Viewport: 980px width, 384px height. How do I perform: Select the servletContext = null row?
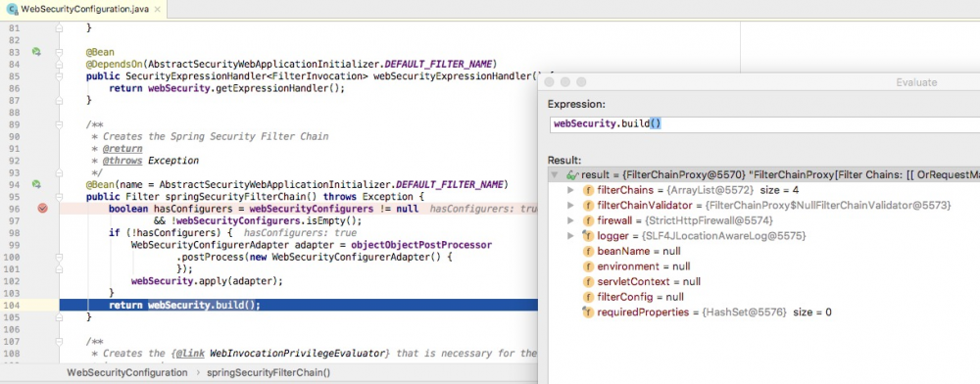point(763,281)
